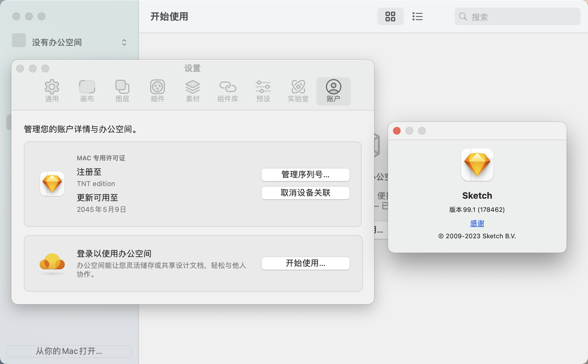The height and width of the screenshot is (364, 588).
Task: Click the Sketch app name in About window
Action: point(477,196)
